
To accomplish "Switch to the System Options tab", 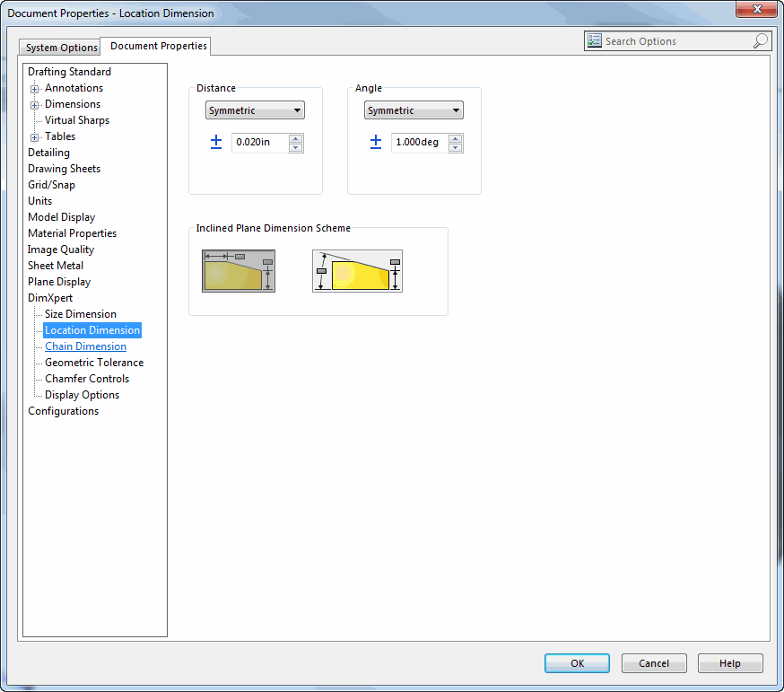I will pos(61,48).
